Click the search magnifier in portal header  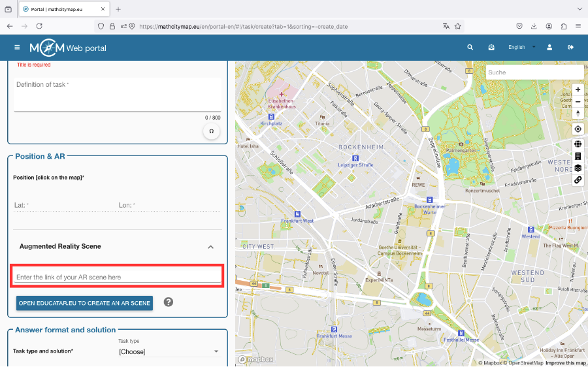point(470,48)
